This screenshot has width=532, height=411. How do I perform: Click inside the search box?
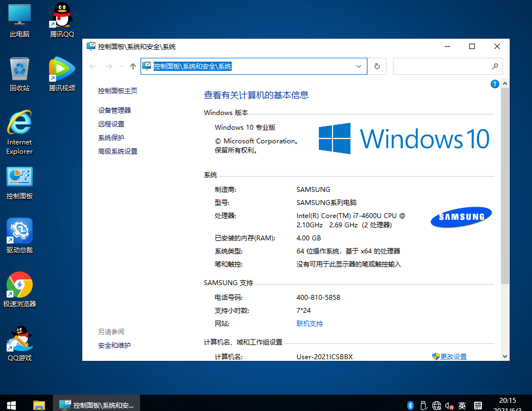click(x=442, y=66)
